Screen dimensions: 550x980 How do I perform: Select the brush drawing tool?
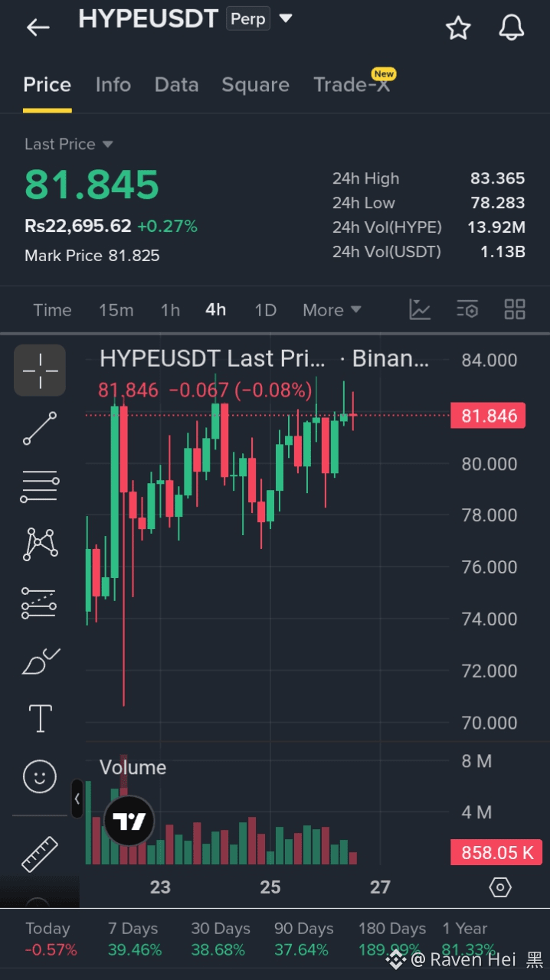pyautogui.click(x=40, y=661)
